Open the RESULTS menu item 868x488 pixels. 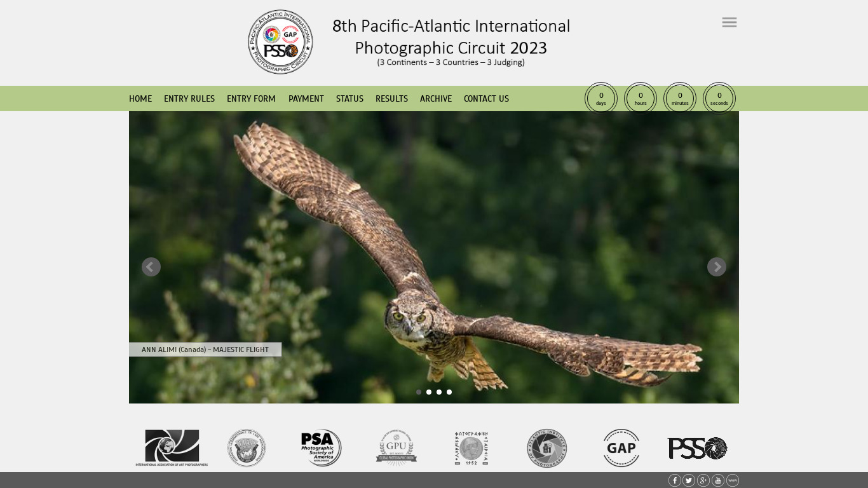pos(391,98)
